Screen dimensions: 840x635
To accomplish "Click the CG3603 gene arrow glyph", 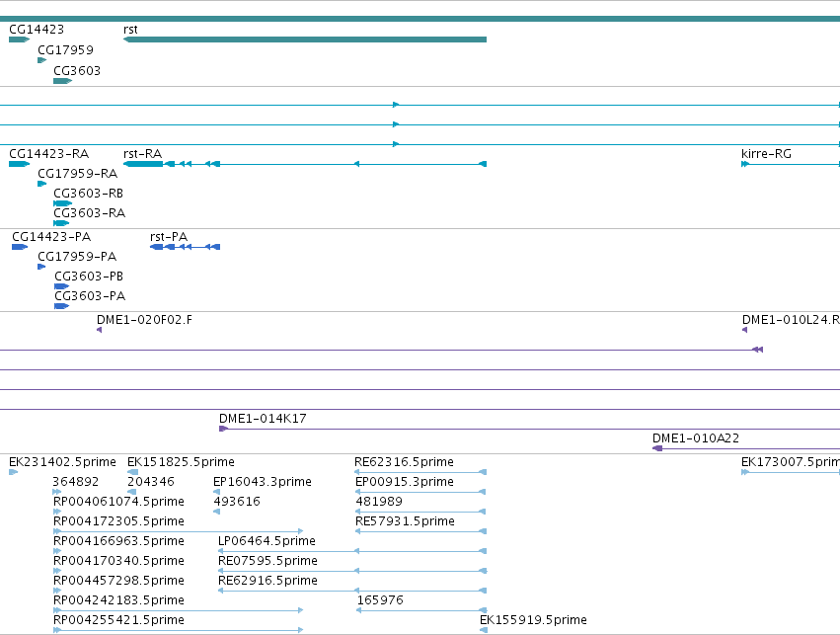I will (62, 81).
